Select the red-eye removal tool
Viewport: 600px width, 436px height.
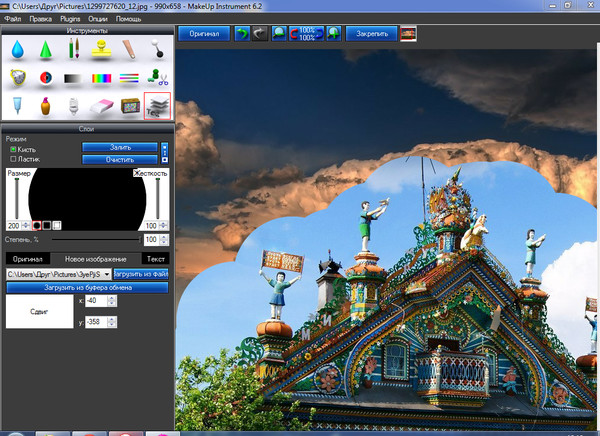point(46,78)
